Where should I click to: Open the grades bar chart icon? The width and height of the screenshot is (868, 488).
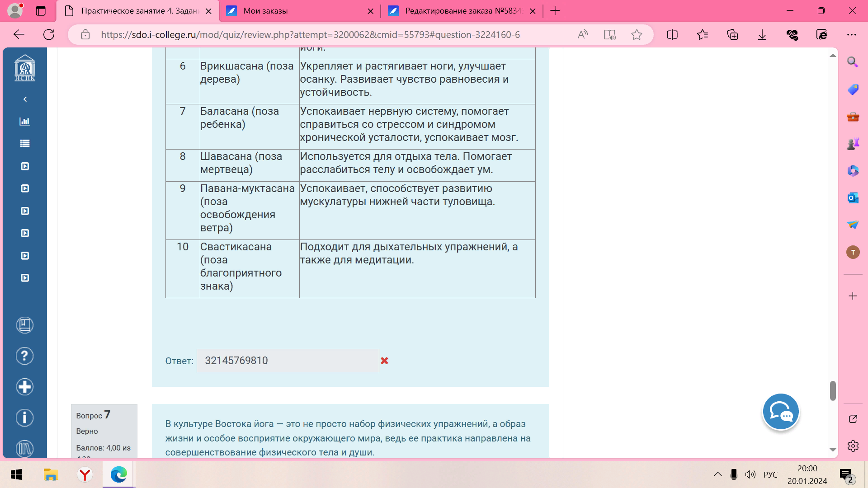pos(25,121)
